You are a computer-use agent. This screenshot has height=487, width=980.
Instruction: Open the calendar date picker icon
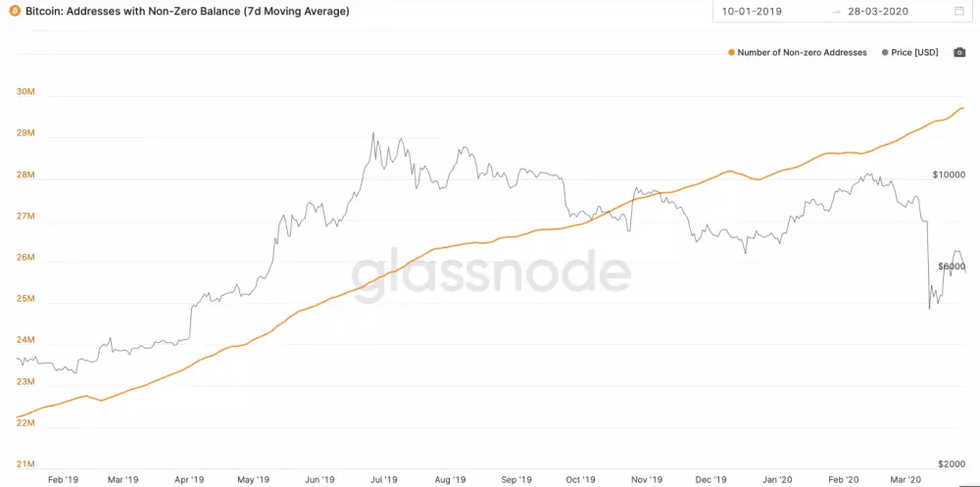[x=958, y=12]
